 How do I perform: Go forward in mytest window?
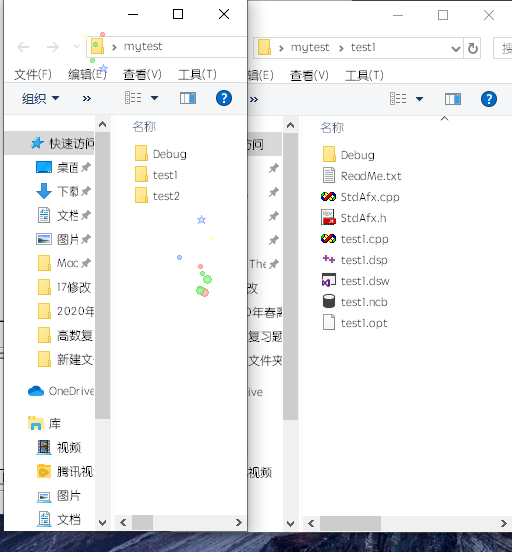[53, 47]
